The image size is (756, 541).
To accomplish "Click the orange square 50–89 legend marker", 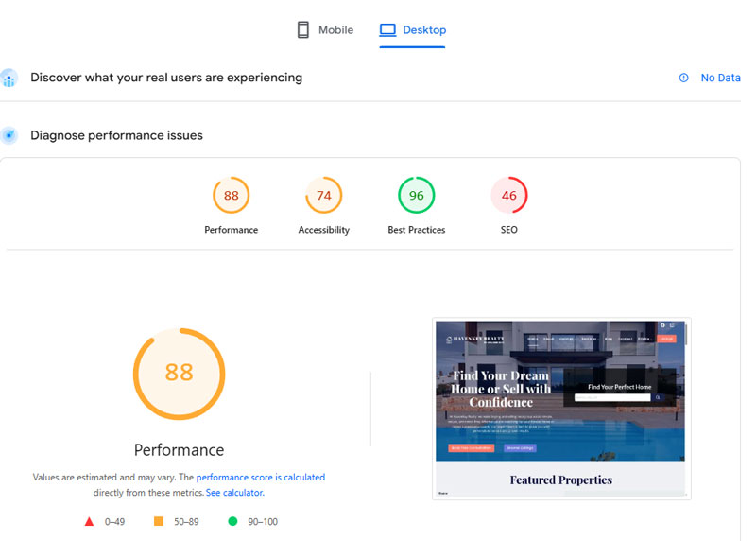I will pos(158,521).
